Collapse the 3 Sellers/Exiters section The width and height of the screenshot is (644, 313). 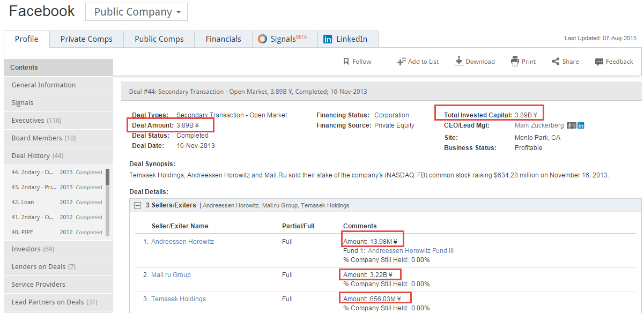(137, 205)
